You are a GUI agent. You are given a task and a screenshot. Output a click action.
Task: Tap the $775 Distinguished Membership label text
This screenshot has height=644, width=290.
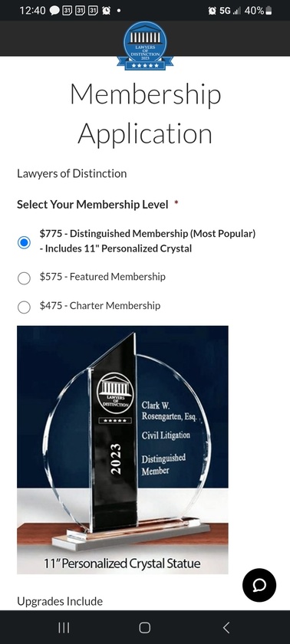[x=147, y=241]
